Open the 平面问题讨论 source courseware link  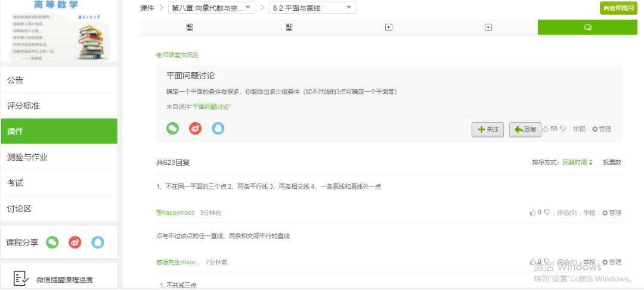point(212,107)
